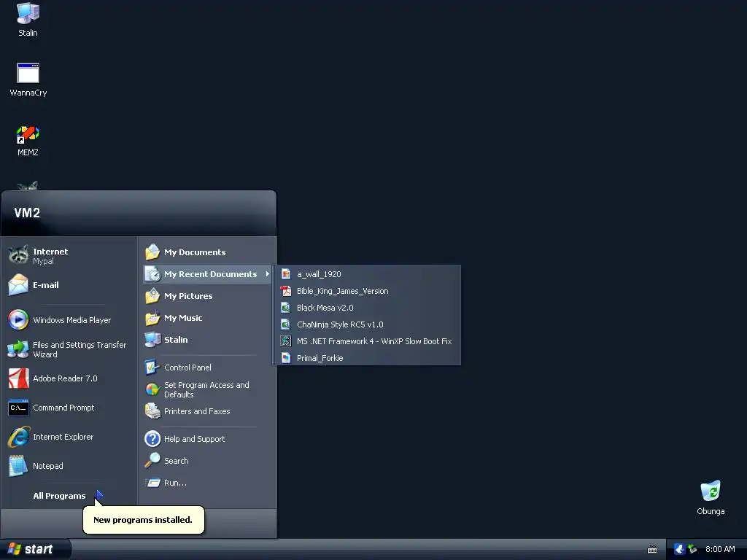Click the VM2 user name header

[27, 213]
